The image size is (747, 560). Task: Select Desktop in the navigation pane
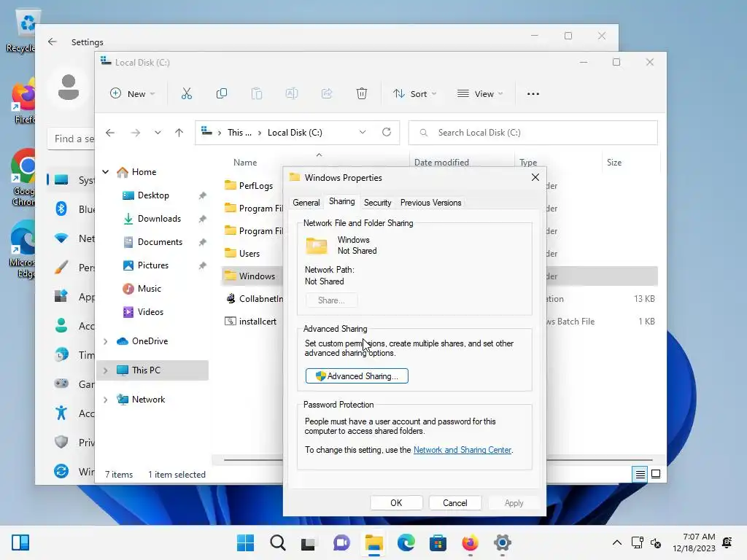[153, 195]
